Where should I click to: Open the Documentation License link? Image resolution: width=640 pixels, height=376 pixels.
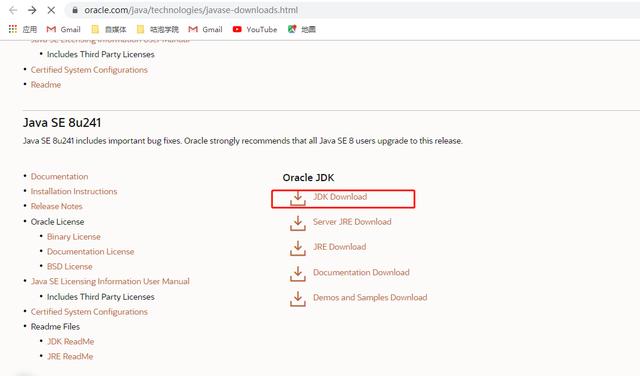91,251
